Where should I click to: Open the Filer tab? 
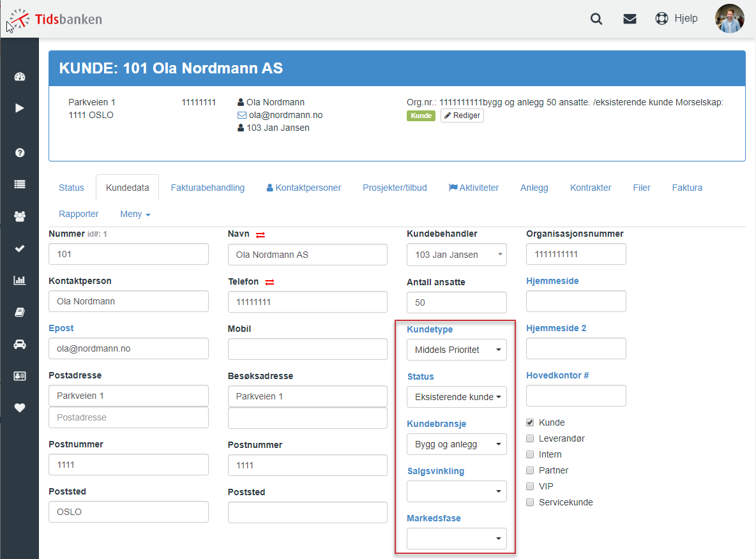click(x=642, y=188)
